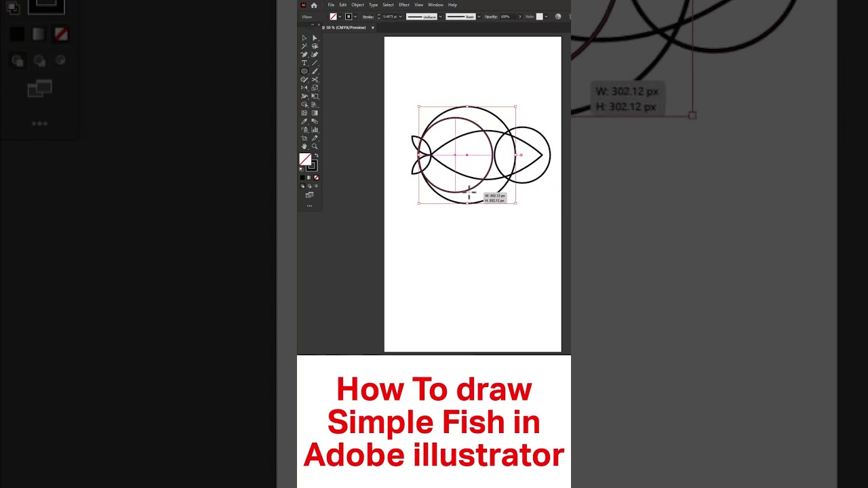The height and width of the screenshot is (488, 868).
Task: Open the Basic brush definition dropdown
Action: (x=479, y=16)
